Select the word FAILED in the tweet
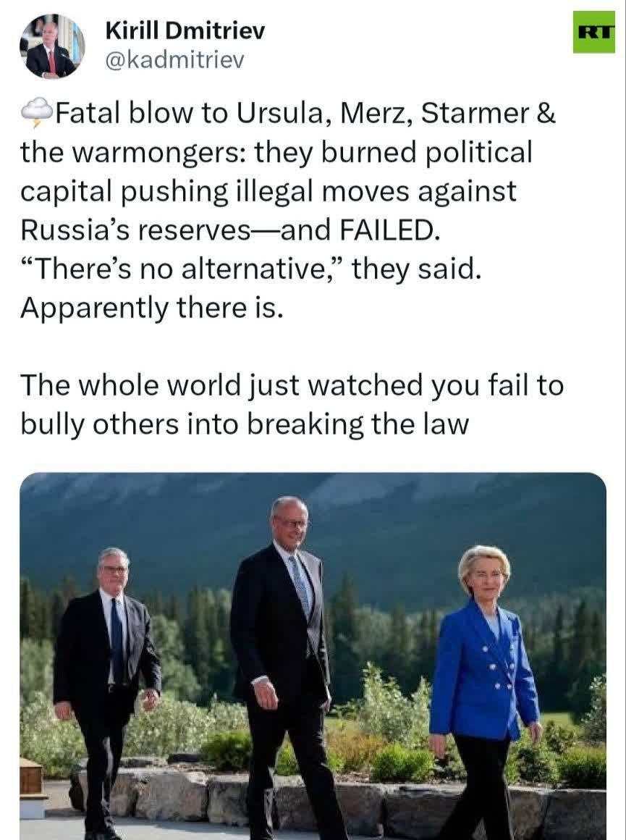Image resolution: width=626 pixels, height=840 pixels. coord(385,230)
